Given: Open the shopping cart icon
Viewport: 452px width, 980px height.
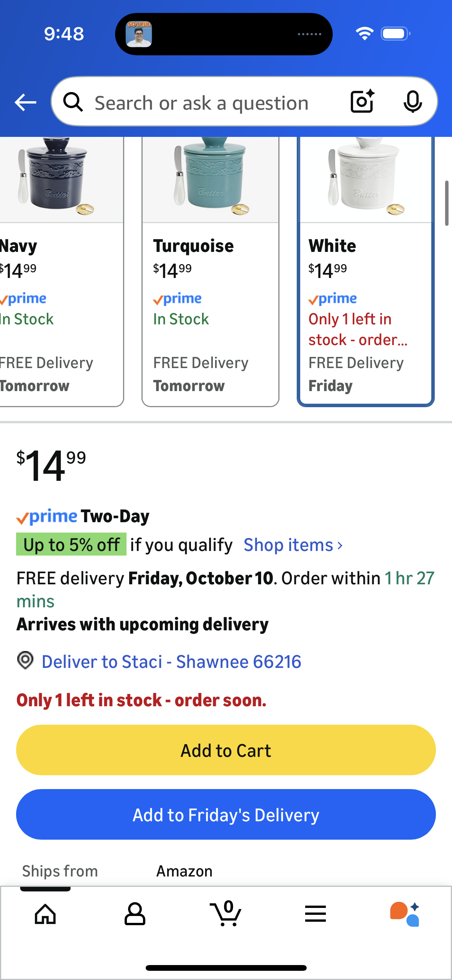Looking at the screenshot, I should click(226, 914).
